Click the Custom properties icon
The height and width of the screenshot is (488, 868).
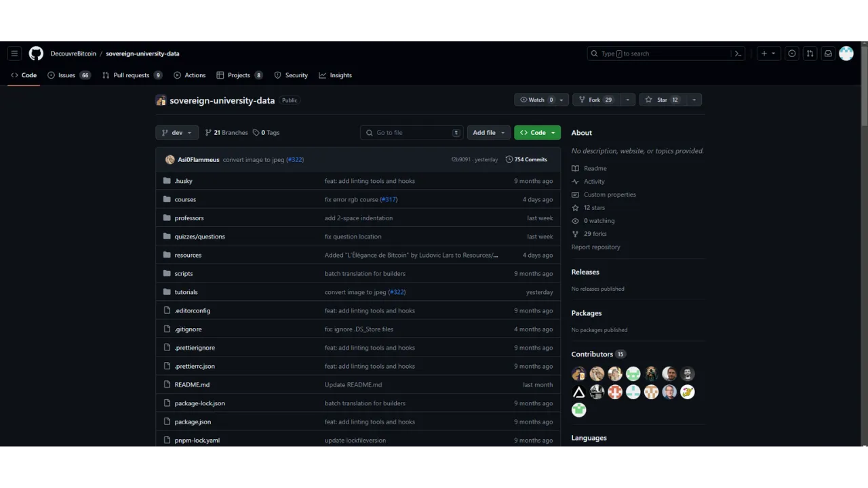[575, 195]
